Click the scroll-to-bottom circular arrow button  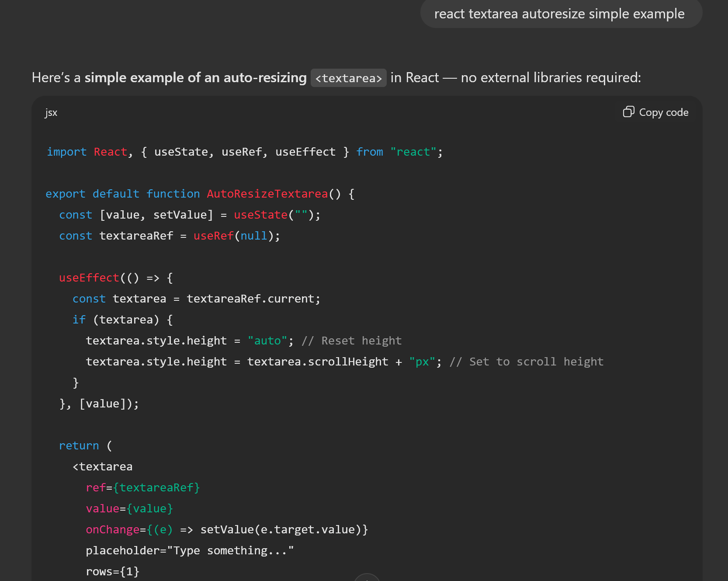point(367,578)
